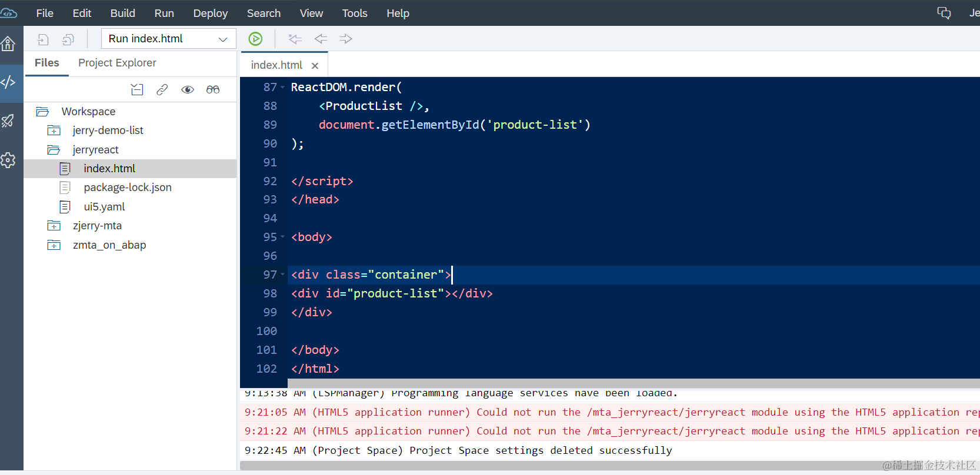Open the Preferences gear icon
Image resolution: width=980 pixels, height=475 pixels.
pos(8,160)
